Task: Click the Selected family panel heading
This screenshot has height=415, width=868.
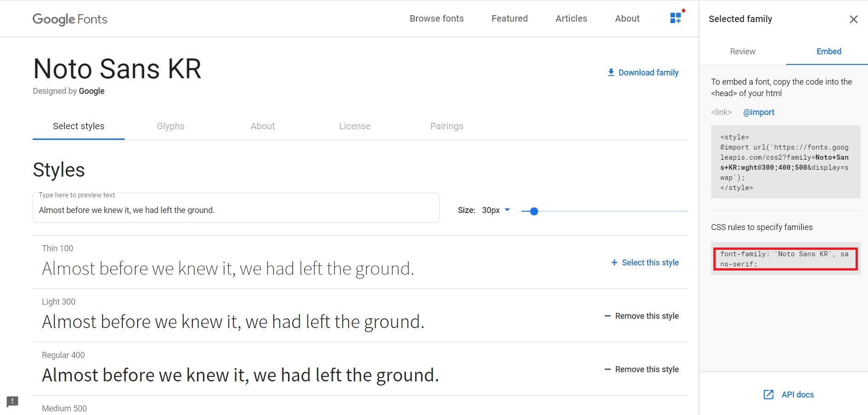Action: [x=740, y=19]
